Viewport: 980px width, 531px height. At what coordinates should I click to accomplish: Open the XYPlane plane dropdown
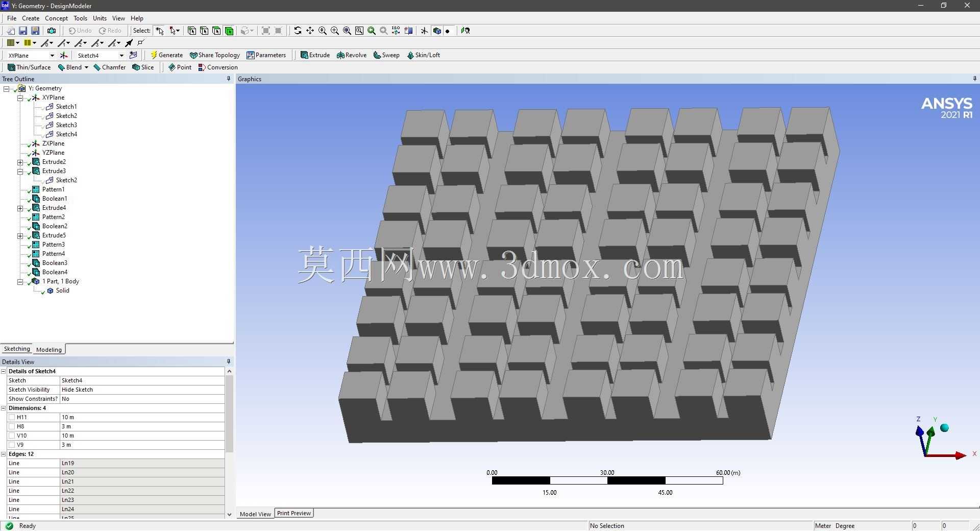(x=52, y=56)
